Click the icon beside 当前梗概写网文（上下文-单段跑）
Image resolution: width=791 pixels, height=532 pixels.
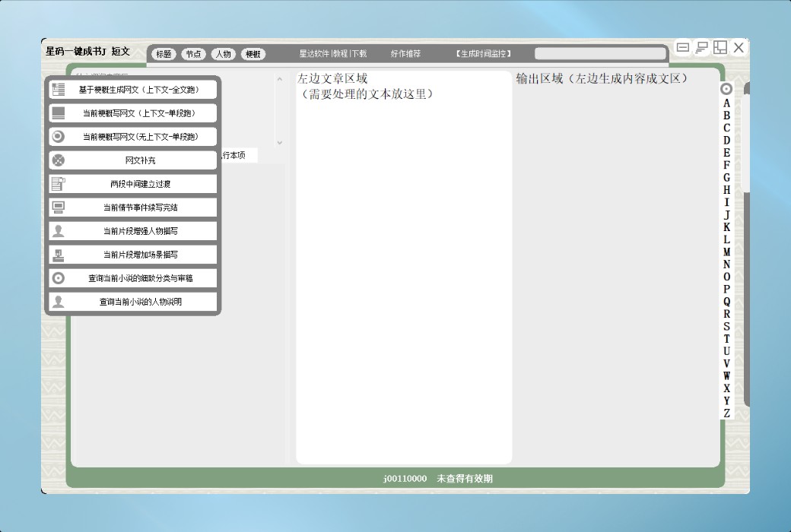pyautogui.click(x=58, y=113)
